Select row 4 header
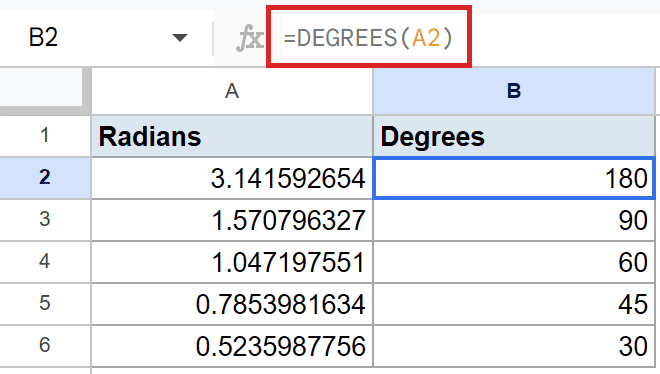Viewport: 660px width, 374px height. pos(45,262)
